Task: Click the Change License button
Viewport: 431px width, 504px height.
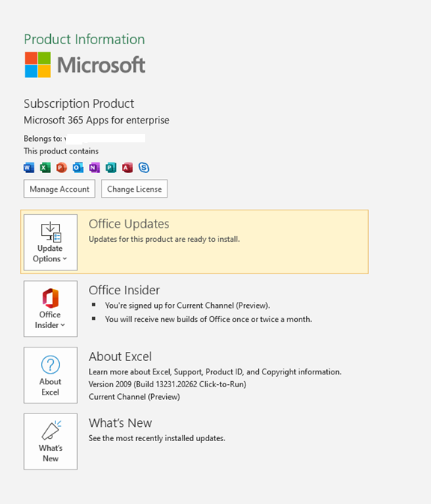Action: (134, 189)
